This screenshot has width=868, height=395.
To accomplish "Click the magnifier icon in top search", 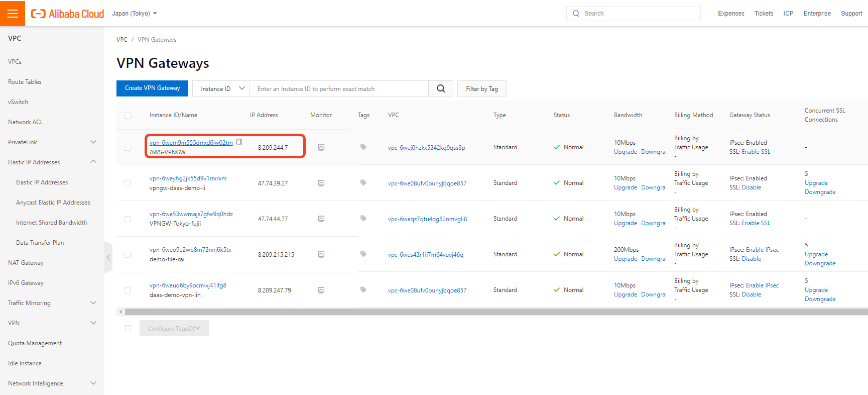I will coord(576,14).
